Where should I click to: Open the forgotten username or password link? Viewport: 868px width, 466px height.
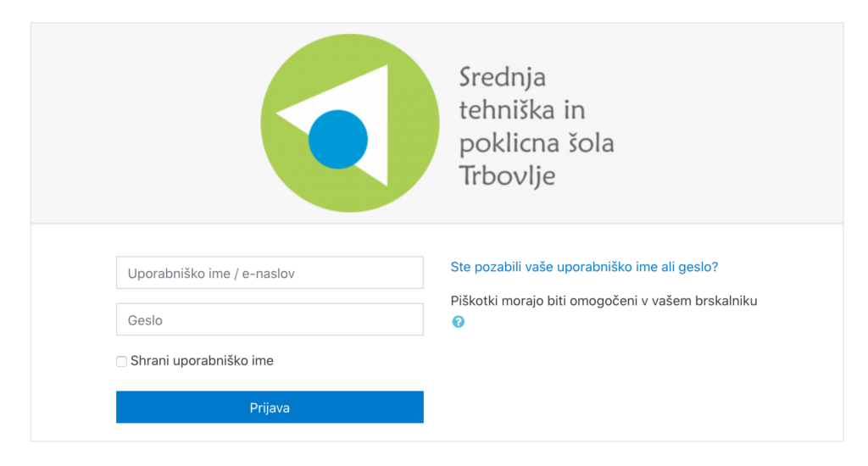[x=584, y=267]
